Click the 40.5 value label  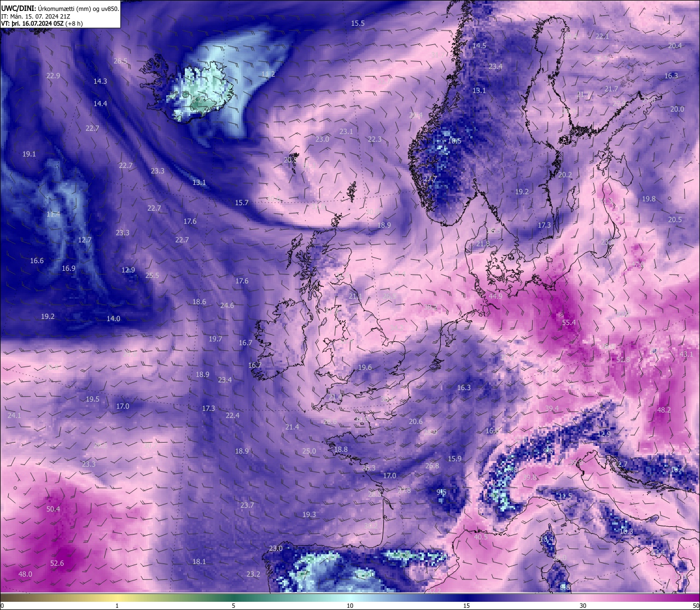click(481, 537)
